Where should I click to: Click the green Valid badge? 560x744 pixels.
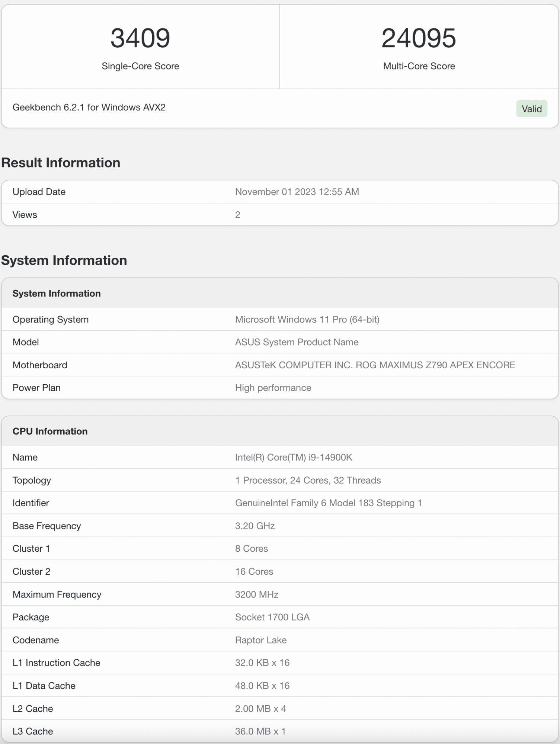pos(531,109)
